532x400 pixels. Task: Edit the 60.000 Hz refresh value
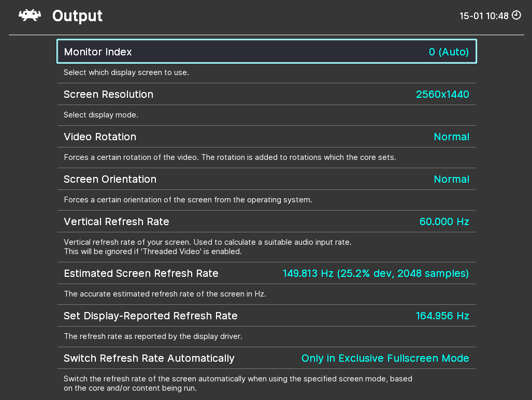point(444,221)
